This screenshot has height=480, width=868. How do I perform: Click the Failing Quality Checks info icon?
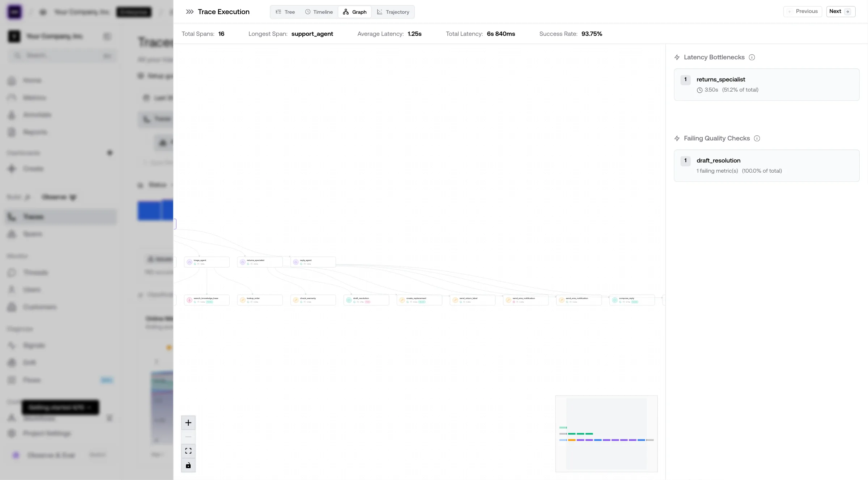pos(757,138)
